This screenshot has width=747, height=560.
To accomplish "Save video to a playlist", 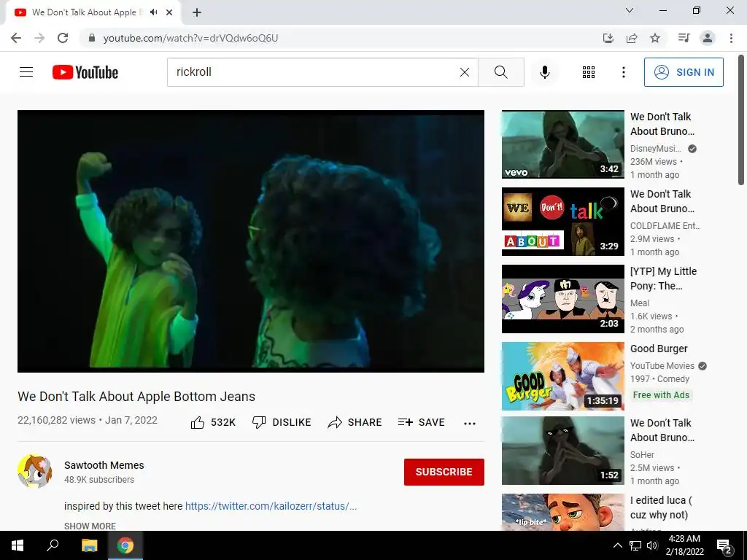I will pos(422,422).
